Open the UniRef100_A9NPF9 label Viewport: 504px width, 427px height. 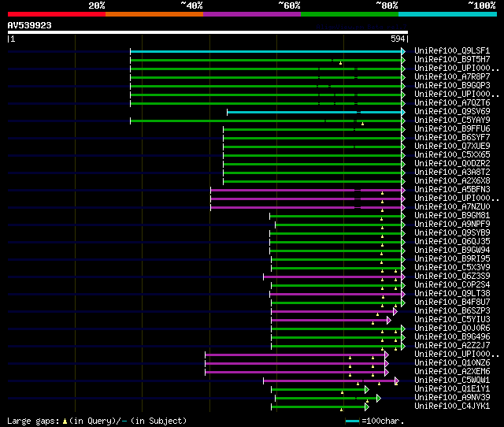[452, 225]
